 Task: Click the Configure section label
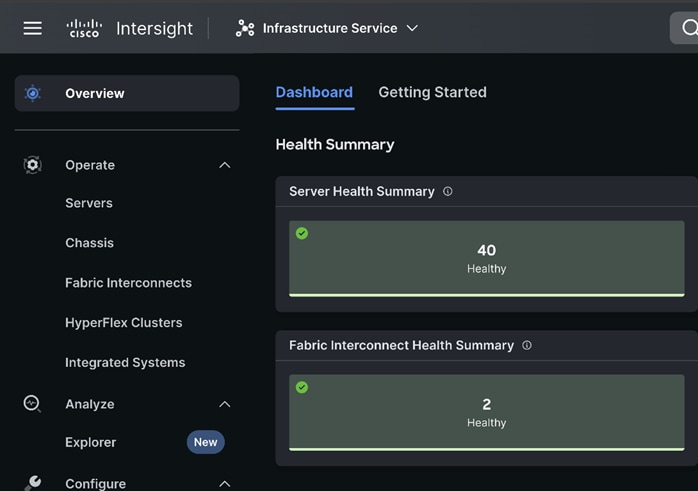(95, 483)
